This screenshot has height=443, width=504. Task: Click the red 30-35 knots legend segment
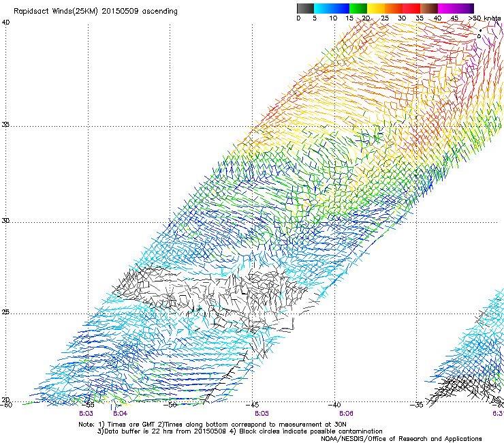411,8
